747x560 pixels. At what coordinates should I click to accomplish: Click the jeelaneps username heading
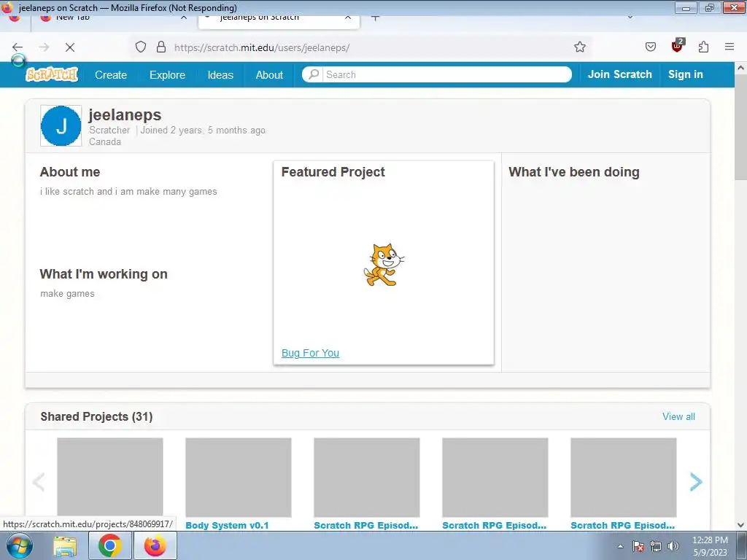click(x=125, y=114)
